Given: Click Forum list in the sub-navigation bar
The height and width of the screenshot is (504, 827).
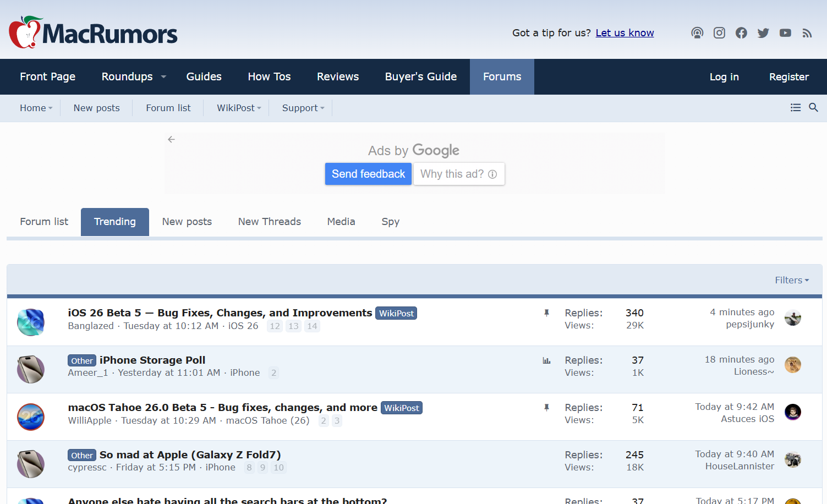Looking at the screenshot, I should pyautogui.click(x=168, y=108).
